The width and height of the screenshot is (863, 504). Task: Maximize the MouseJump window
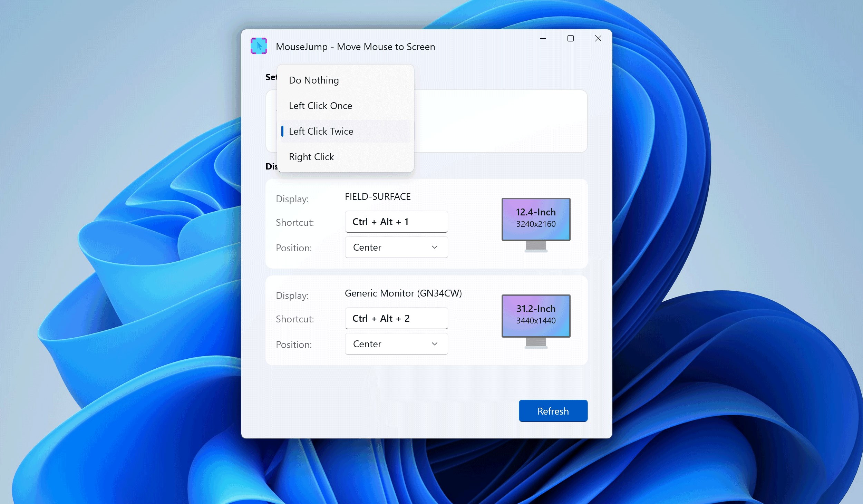click(x=570, y=38)
